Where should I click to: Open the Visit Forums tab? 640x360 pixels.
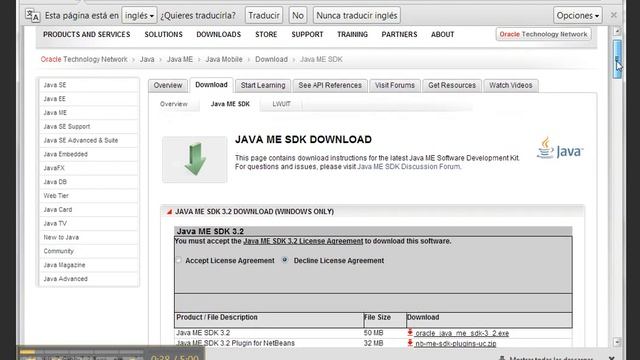(x=395, y=85)
